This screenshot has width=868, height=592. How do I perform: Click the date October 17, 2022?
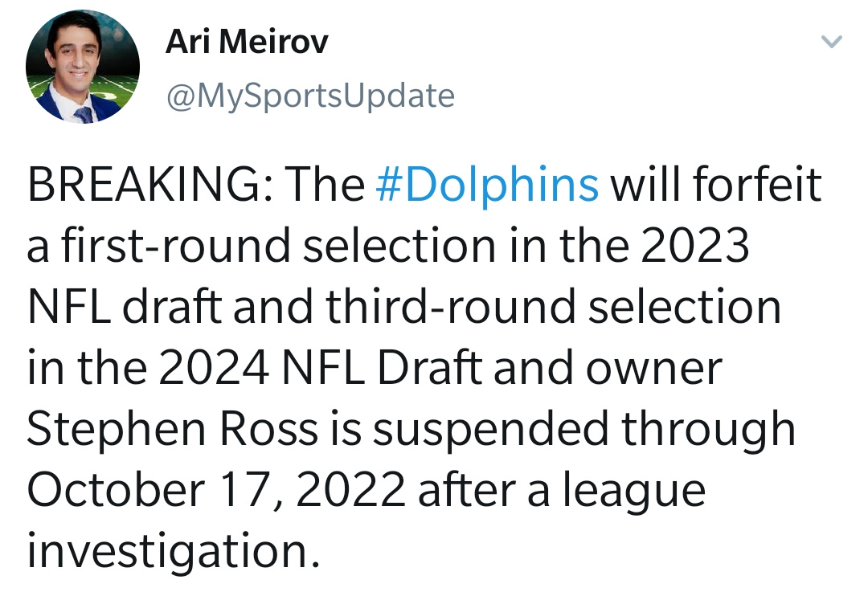pyautogui.click(x=216, y=490)
